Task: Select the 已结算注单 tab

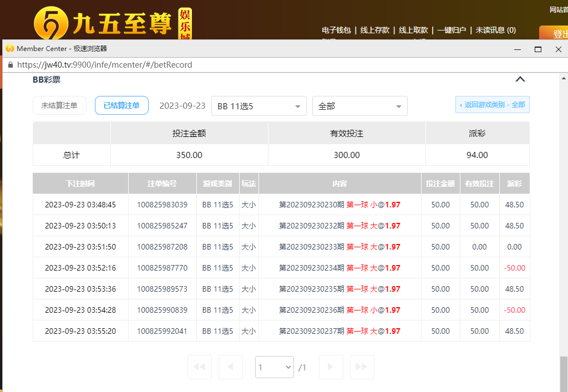Action: [x=121, y=105]
